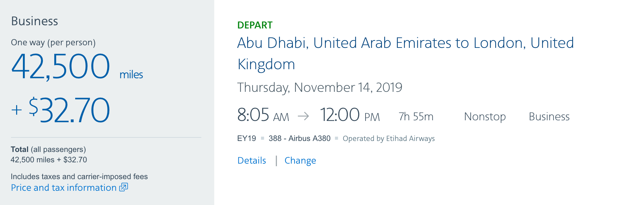Click the 8:05 AM departure time

point(263,115)
